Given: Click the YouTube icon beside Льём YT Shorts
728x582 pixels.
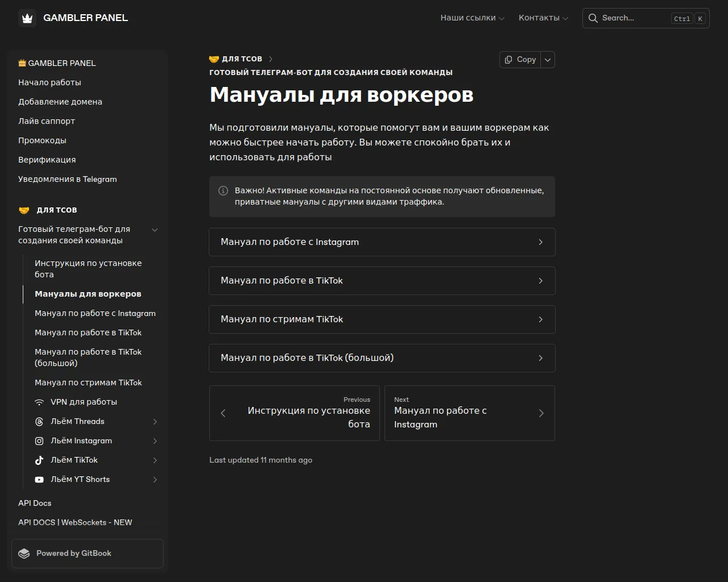Looking at the screenshot, I should click(39, 480).
